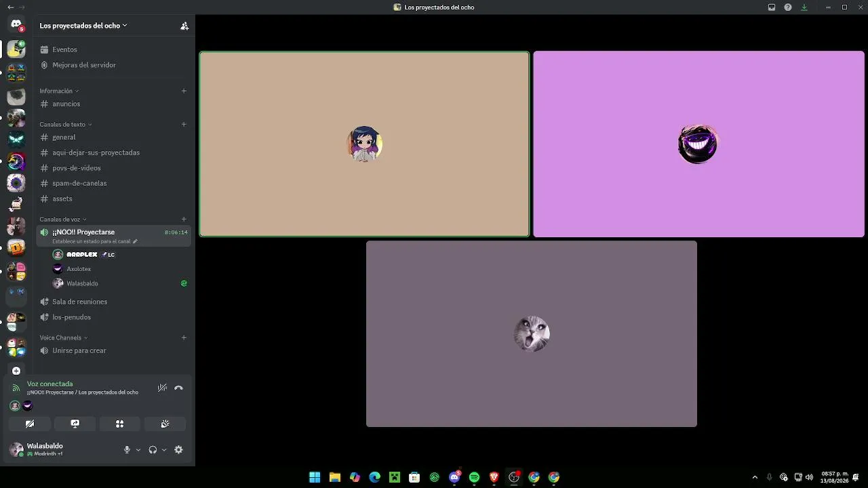868x488 pixels.
Task: Mute the microphone
Action: [127, 450]
